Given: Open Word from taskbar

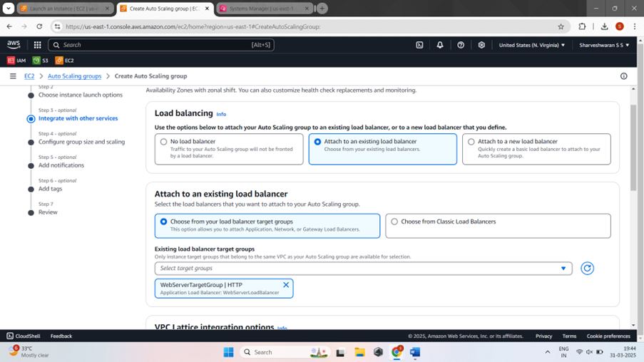Looking at the screenshot, I should point(415,352).
